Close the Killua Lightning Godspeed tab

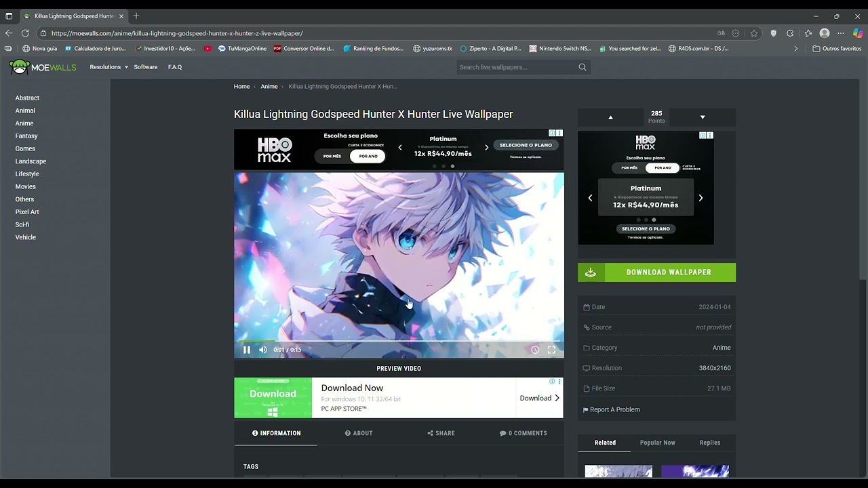[x=121, y=16]
